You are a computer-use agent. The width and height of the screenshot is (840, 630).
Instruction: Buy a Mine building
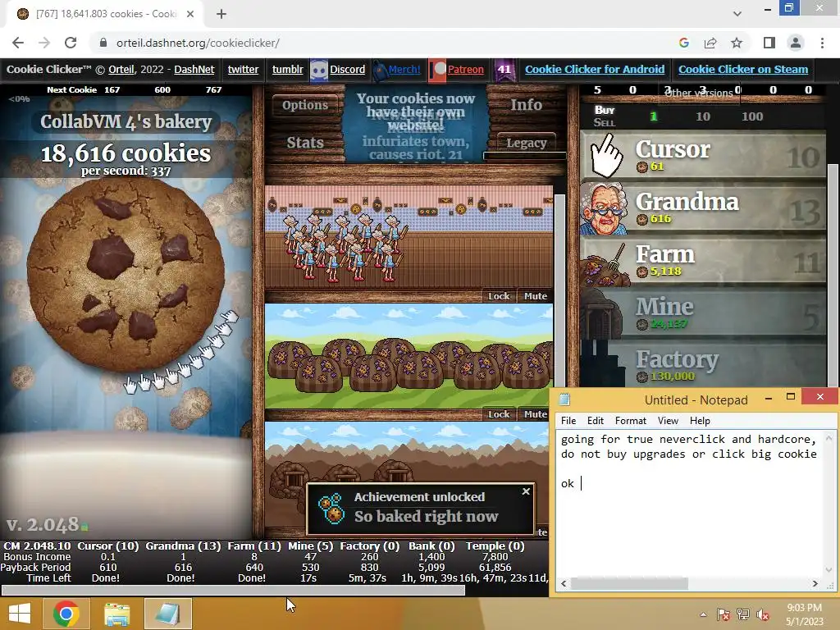pyautogui.click(x=703, y=313)
